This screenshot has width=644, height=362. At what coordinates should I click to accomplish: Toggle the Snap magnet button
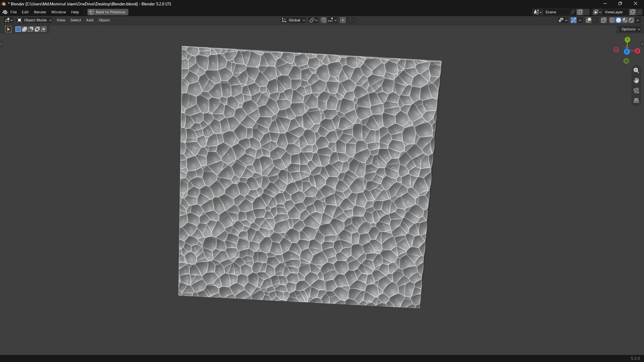click(x=323, y=20)
